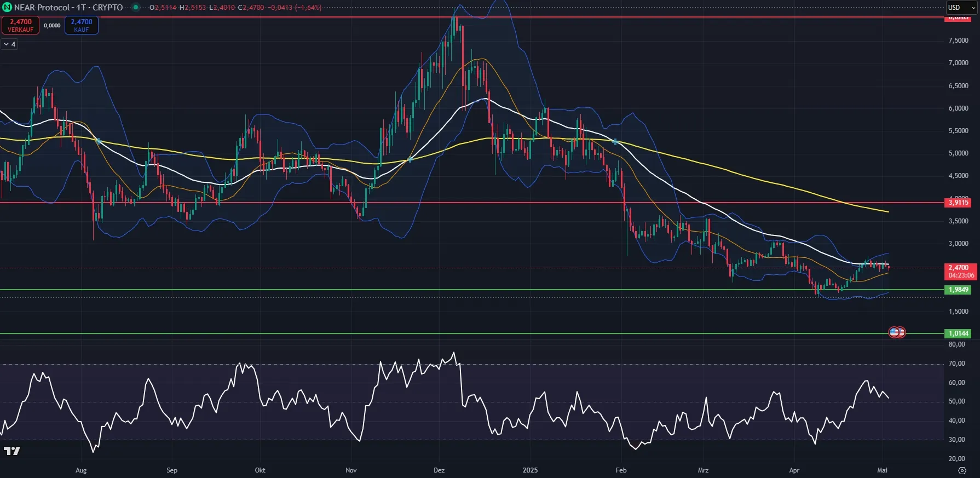The image size is (980, 478).
Task: Click the Dez label on time axis
Action: coord(439,470)
